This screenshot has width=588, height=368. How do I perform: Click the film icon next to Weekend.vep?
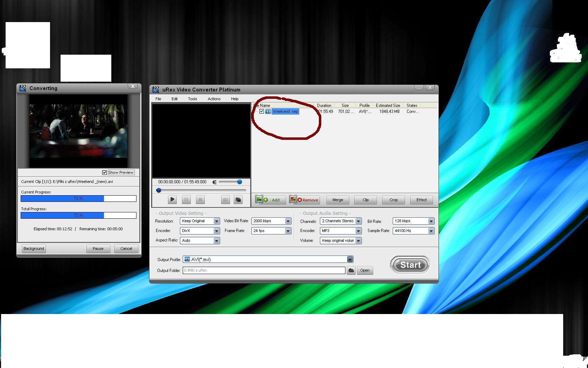(268, 111)
